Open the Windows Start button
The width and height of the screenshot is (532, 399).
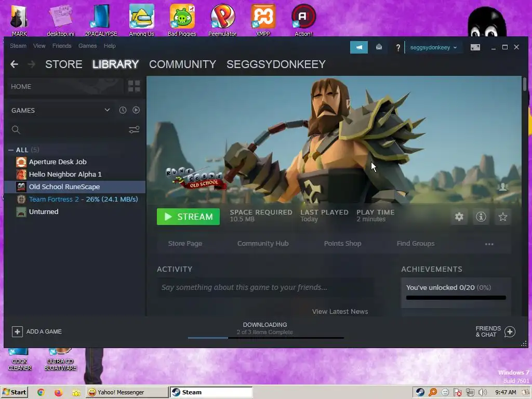click(x=14, y=392)
